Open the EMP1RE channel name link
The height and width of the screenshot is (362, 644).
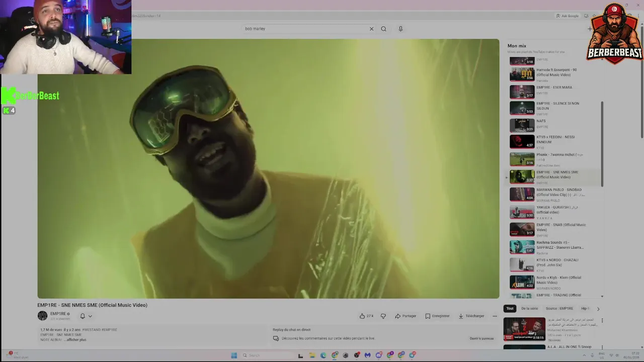(x=58, y=314)
